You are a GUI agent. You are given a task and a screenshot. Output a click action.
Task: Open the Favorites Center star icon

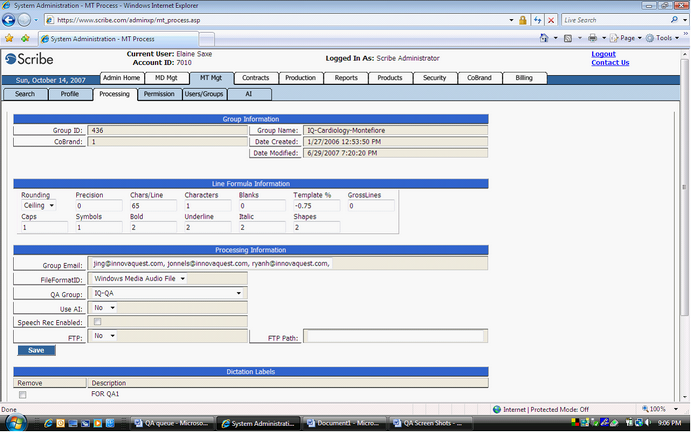(x=9, y=38)
